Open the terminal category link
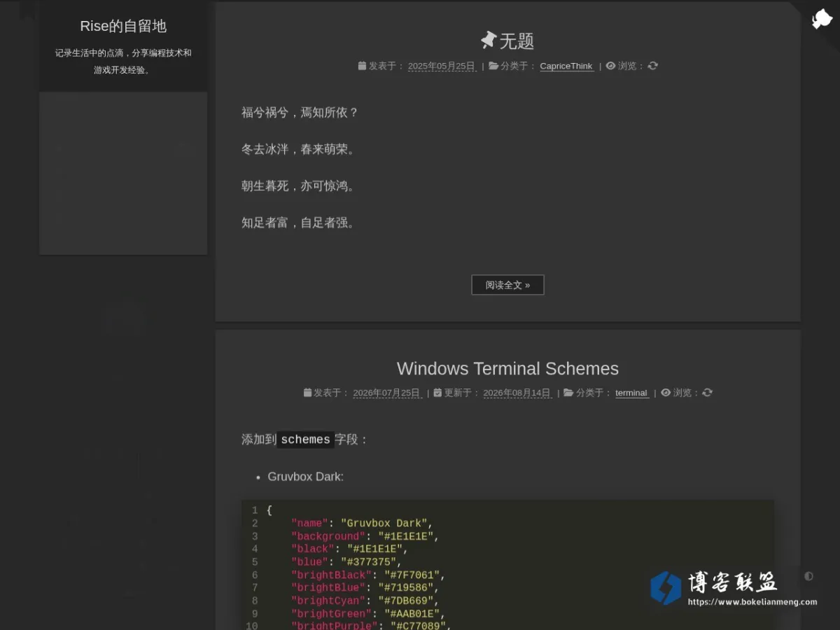 pos(631,393)
